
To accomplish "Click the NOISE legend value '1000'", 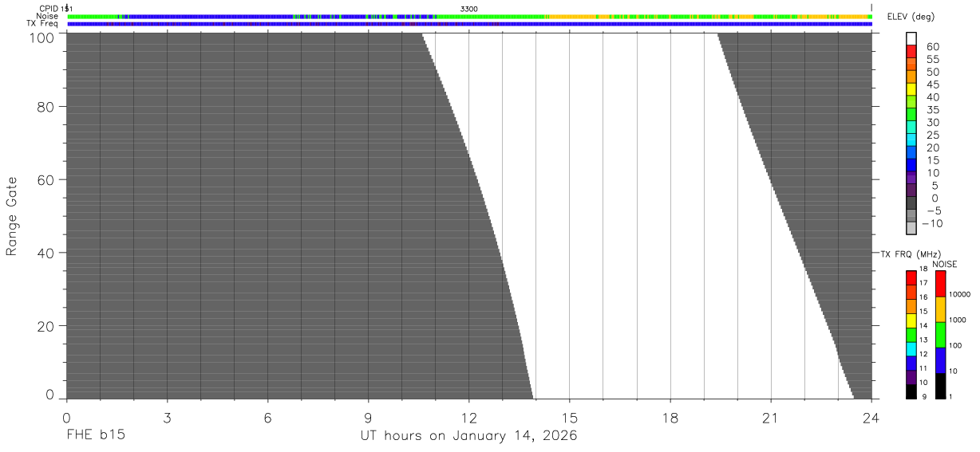I will pos(958,320).
